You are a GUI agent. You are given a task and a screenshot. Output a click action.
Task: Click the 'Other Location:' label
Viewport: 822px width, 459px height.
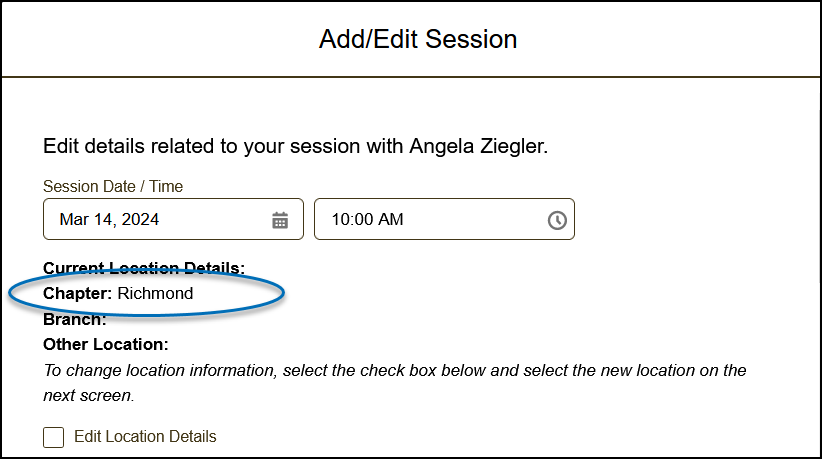(x=106, y=345)
